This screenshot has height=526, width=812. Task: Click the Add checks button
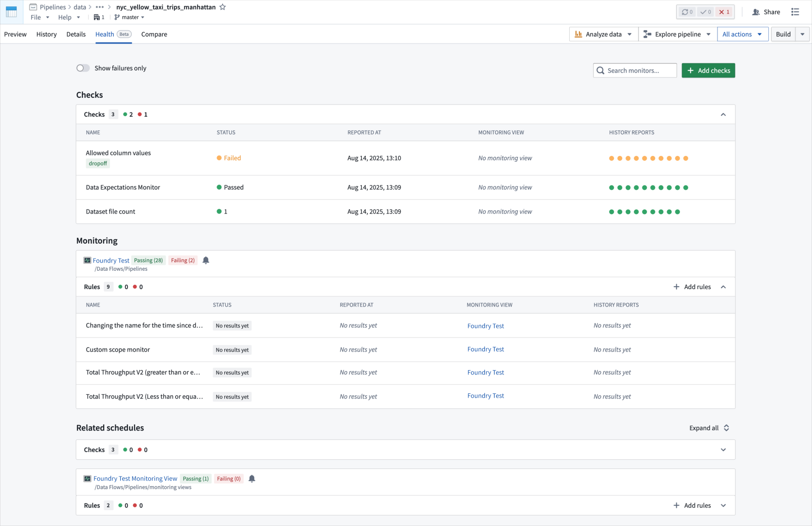click(x=708, y=71)
